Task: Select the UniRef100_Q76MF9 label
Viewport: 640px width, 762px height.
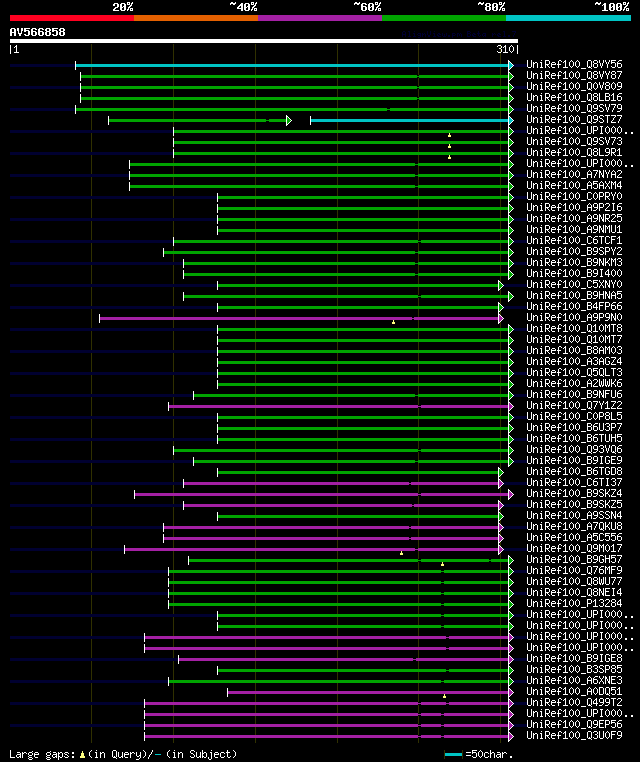Action: (x=574, y=571)
